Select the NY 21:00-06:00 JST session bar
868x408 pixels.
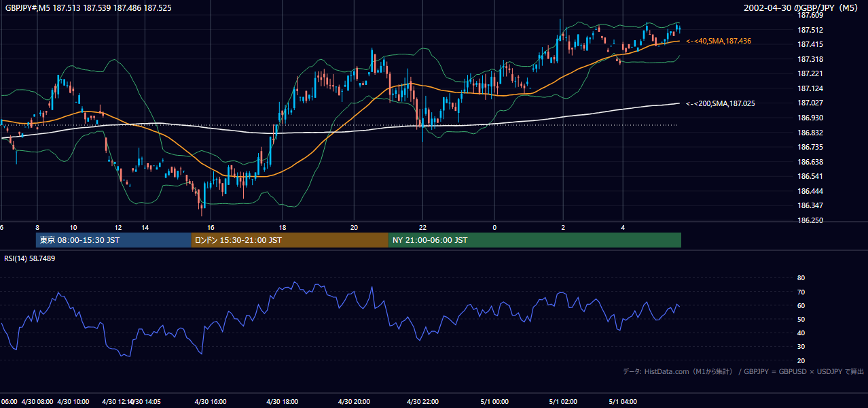tap(535, 240)
